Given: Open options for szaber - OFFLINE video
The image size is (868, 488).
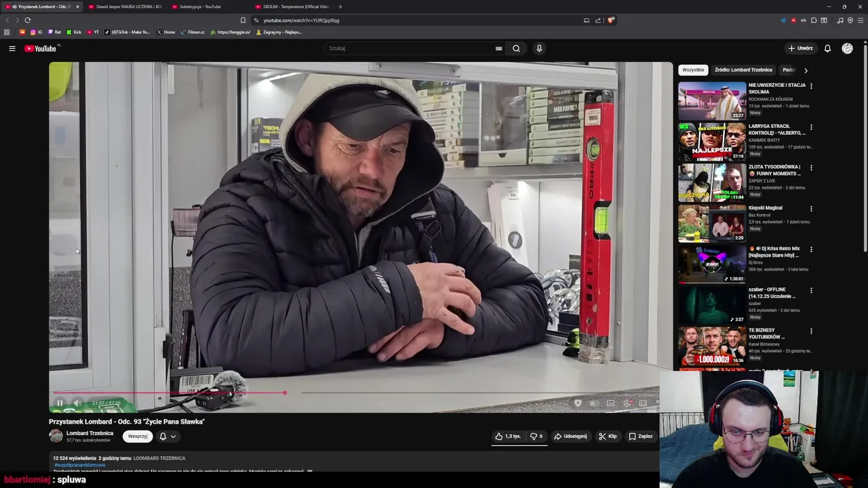Looking at the screenshot, I should click(811, 290).
